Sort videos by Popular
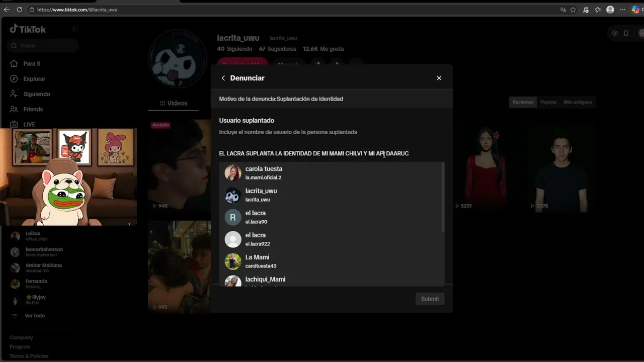The height and width of the screenshot is (362, 644). (548, 102)
